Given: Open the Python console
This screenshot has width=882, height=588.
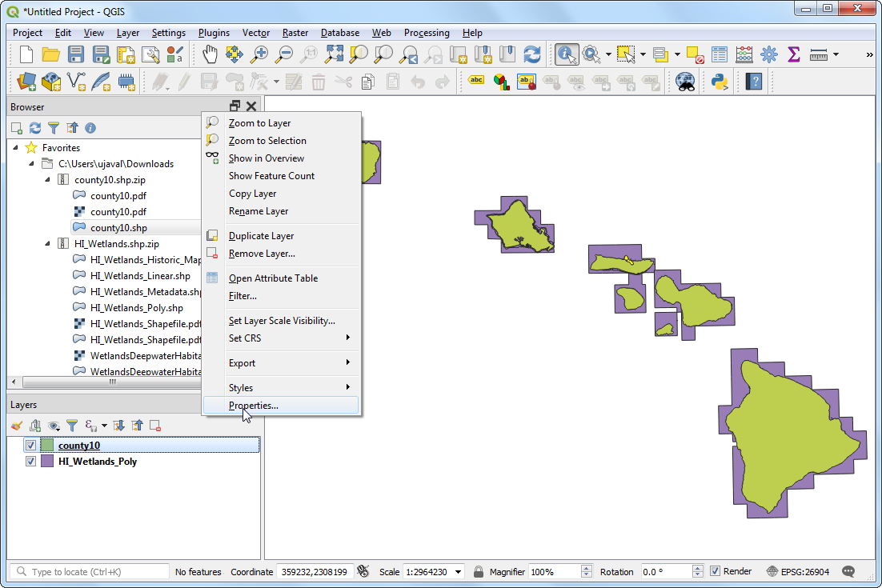Looking at the screenshot, I should click(x=719, y=81).
